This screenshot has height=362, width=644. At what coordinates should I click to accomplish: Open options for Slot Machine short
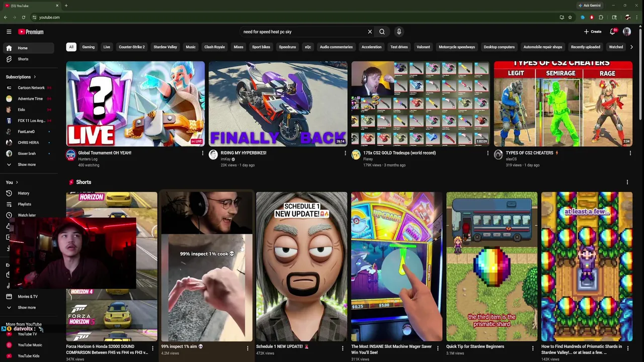(x=438, y=348)
